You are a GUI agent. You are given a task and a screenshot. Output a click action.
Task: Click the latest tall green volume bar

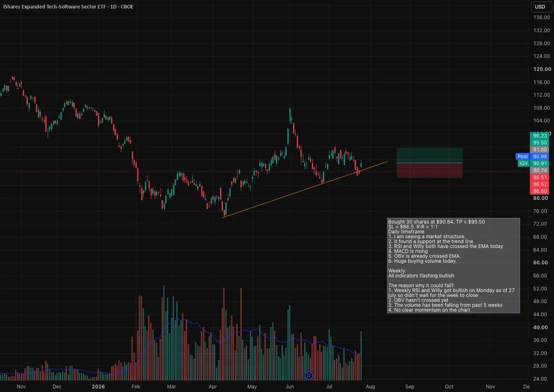click(x=361, y=356)
